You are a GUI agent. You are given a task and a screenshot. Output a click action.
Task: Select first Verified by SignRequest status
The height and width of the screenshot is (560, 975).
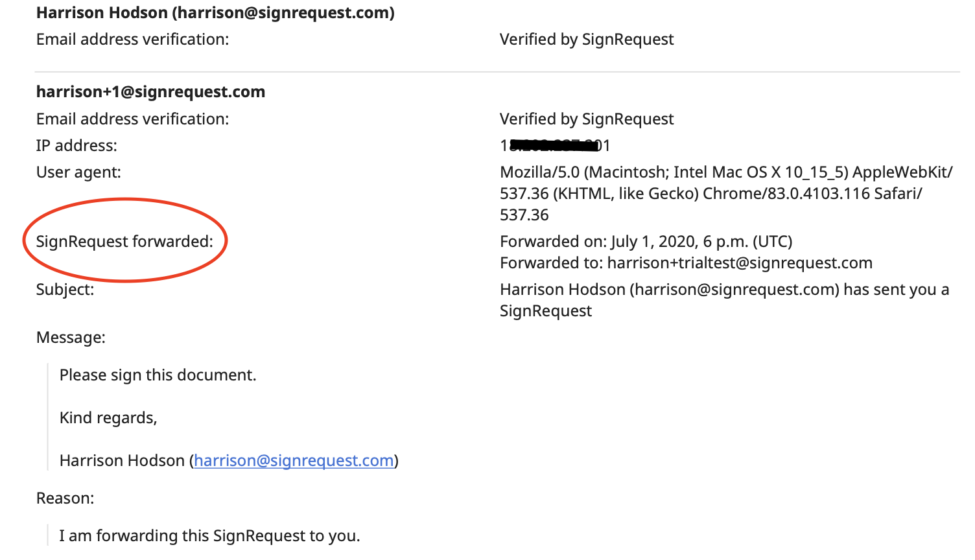point(587,40)
